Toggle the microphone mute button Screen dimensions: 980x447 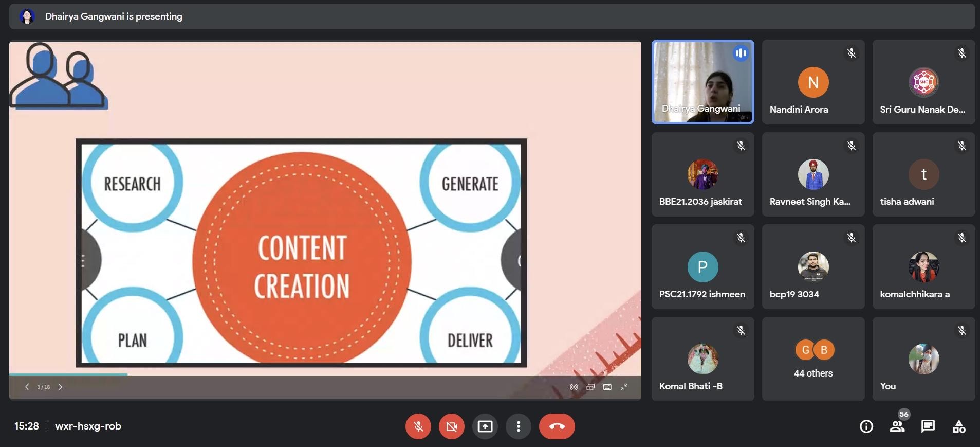pyautogui.click(x=418, y=426)
